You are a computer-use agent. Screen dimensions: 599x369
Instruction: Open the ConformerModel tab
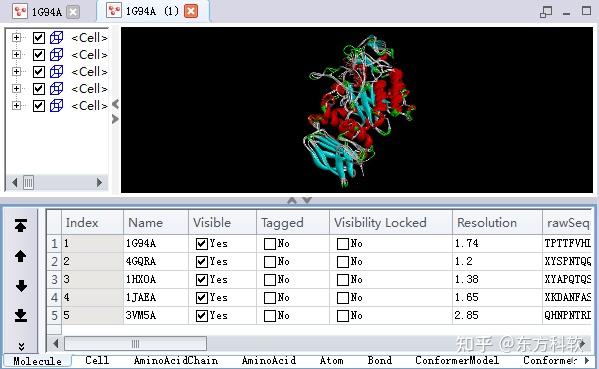(x=457, y=360)
